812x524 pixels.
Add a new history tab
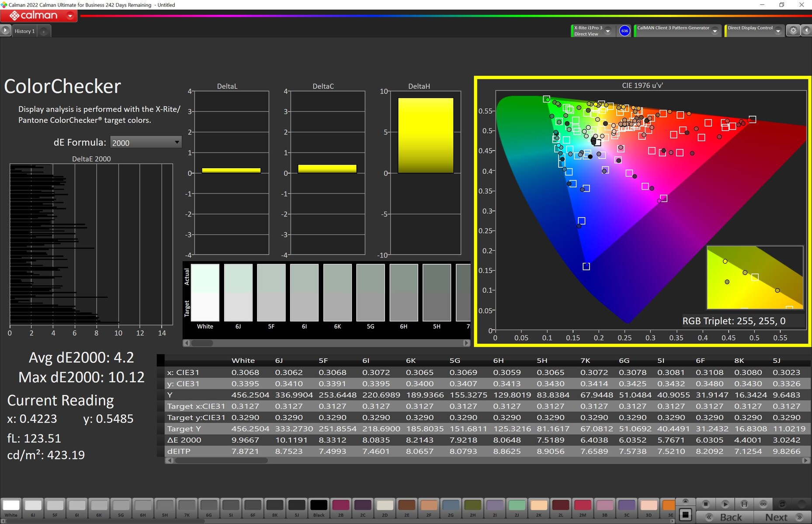click(44, 31)
